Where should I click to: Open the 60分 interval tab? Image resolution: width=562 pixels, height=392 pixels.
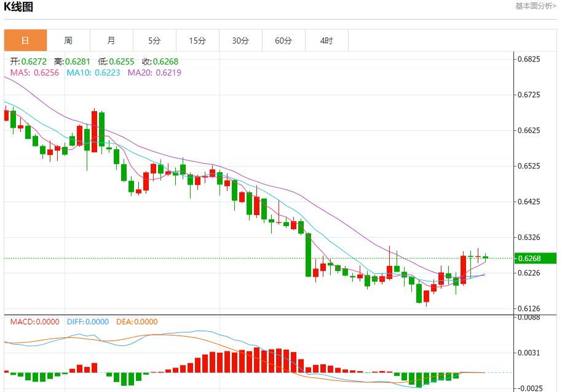point(283,41)
